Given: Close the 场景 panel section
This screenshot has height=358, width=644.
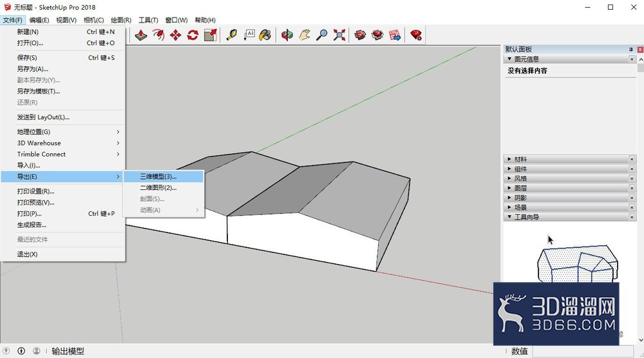Looking at the screenshot, I should [632, 207].
